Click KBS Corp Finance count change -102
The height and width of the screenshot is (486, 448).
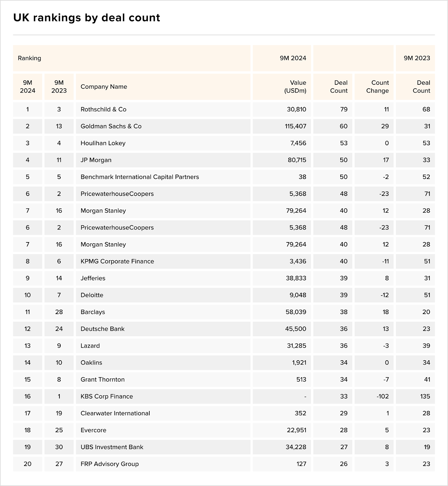[x=382, y=396]
